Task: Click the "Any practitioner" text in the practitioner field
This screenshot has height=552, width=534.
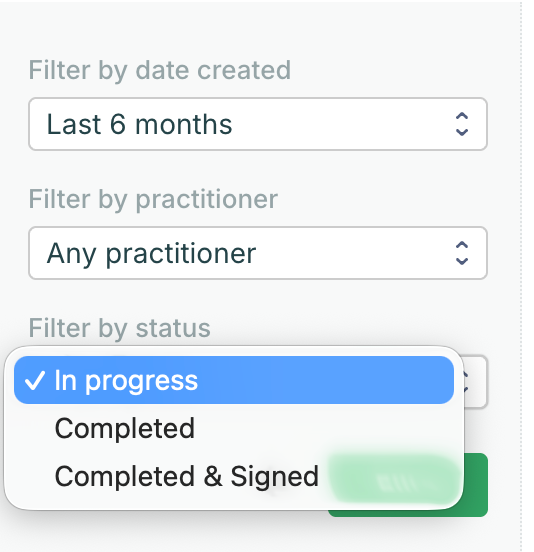Action: tap(151, 253)
